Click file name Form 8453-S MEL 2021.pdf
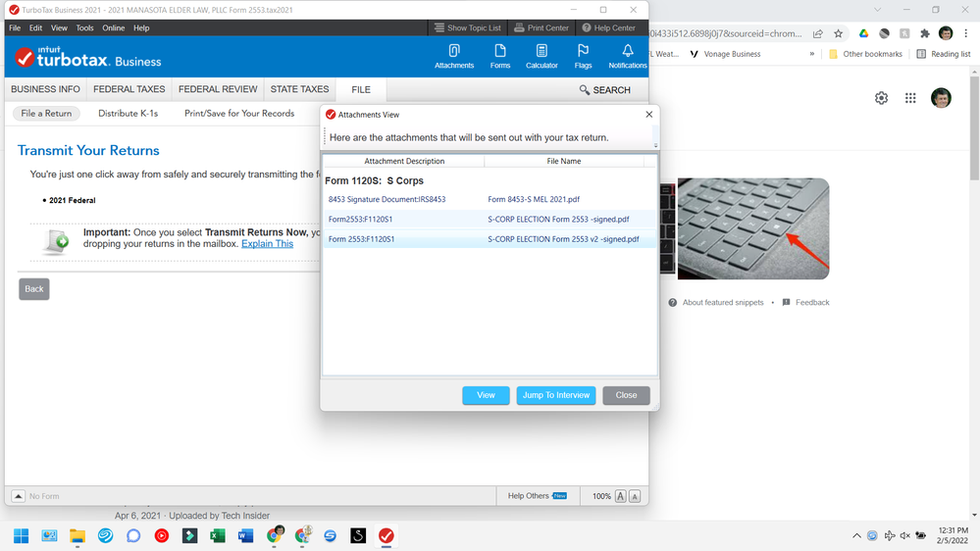980x551 pixels. point(534,199)
